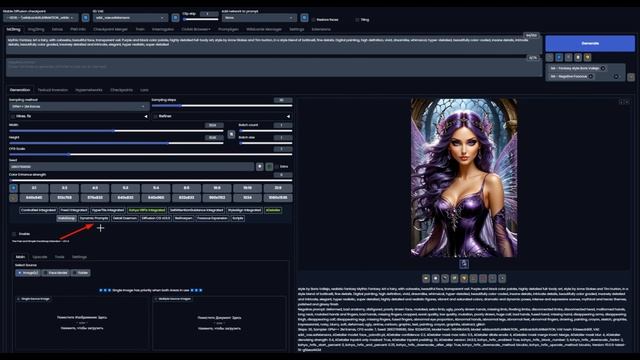Viewport: 640px width, 360px height.
Task: Adjust the CFG Scale slider
Action: 151,155
